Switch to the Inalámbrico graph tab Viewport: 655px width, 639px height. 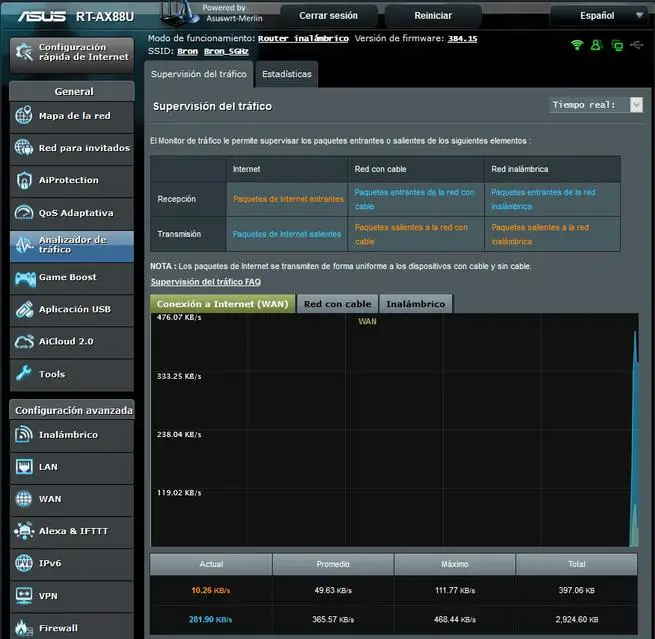pyautogui.click(x=416, y=304)
